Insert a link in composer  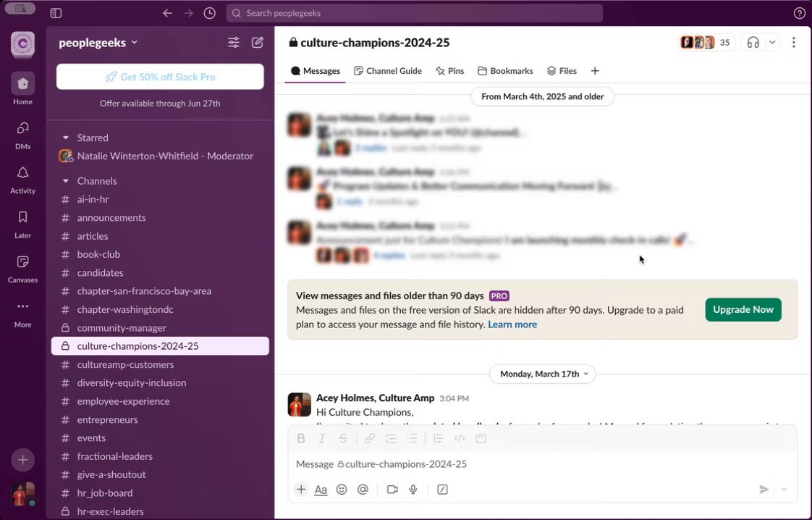click(x=370, y=439)
